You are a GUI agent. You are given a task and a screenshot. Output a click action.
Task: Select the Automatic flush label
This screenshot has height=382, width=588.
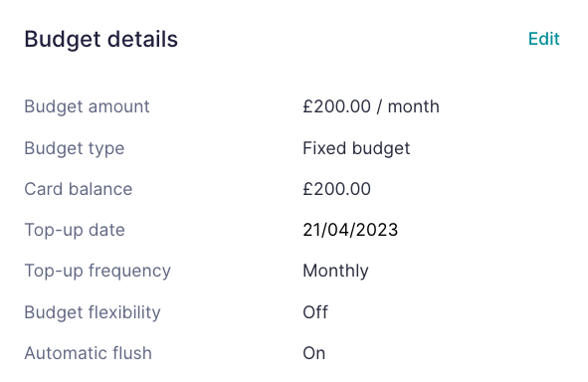click(89, 353)
